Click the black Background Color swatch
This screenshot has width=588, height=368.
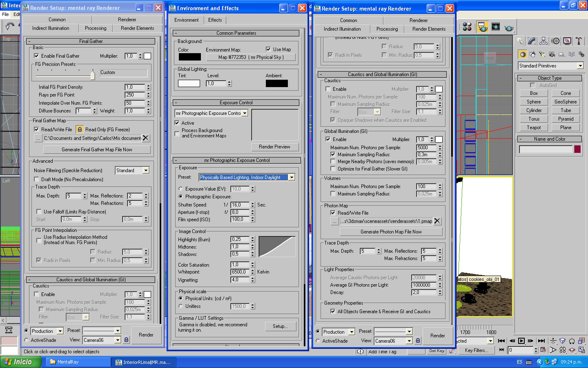(189, 57)
